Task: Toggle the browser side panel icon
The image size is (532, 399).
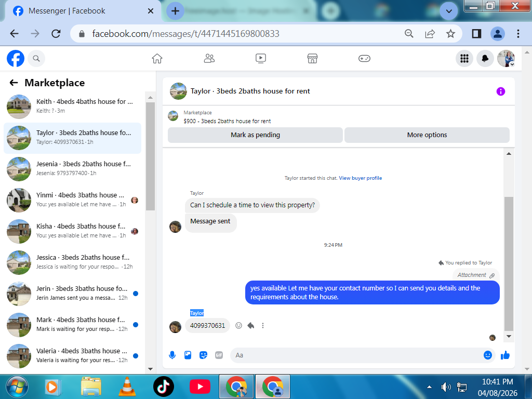Action: tap(476, 34)
